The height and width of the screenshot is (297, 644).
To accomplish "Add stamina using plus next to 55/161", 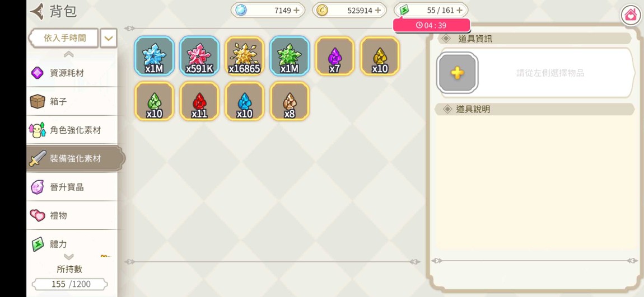I will (460, 10).
